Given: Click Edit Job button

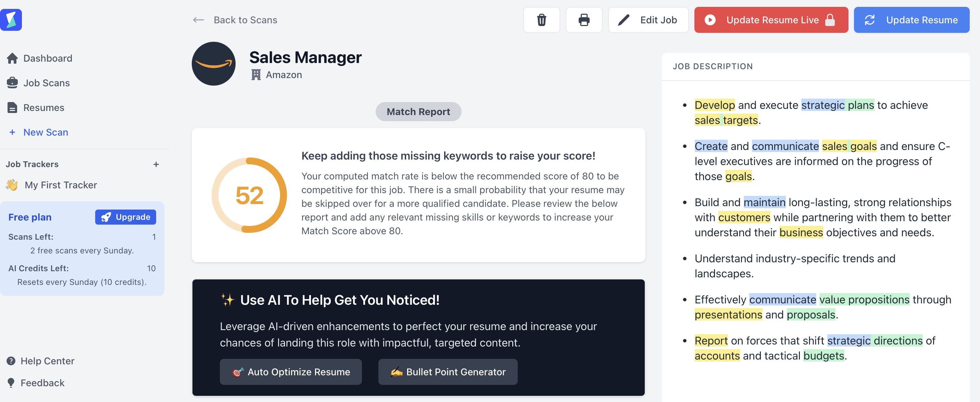Looking at the screenshot, I should (648, 20).
